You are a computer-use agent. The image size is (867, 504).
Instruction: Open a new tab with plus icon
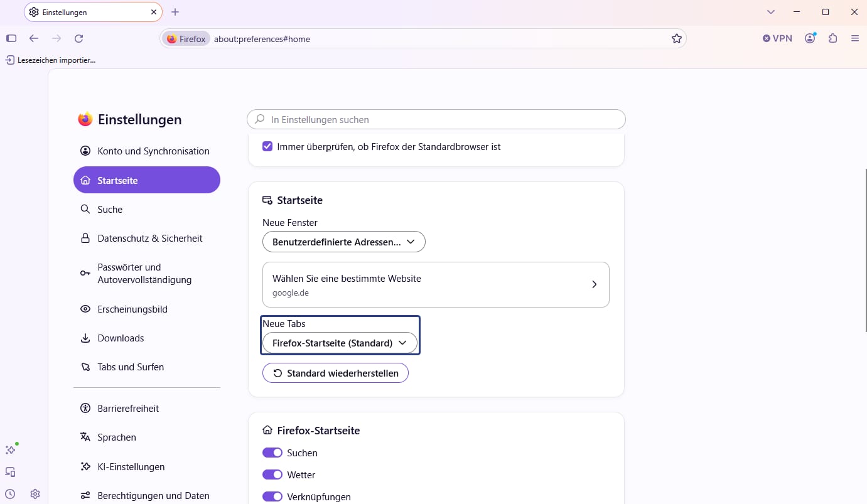(x=175, y=12)
